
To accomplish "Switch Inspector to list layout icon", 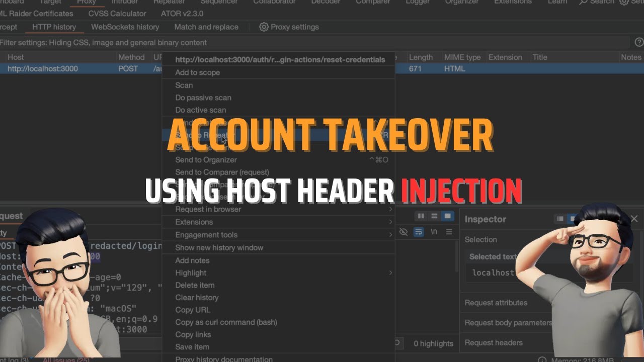I will (560, 219).
